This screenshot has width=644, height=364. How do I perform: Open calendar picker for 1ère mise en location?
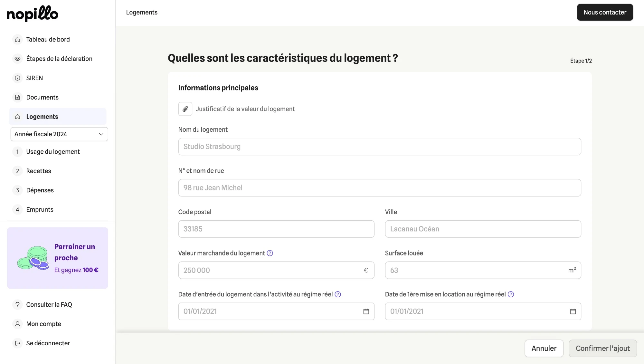573,311
